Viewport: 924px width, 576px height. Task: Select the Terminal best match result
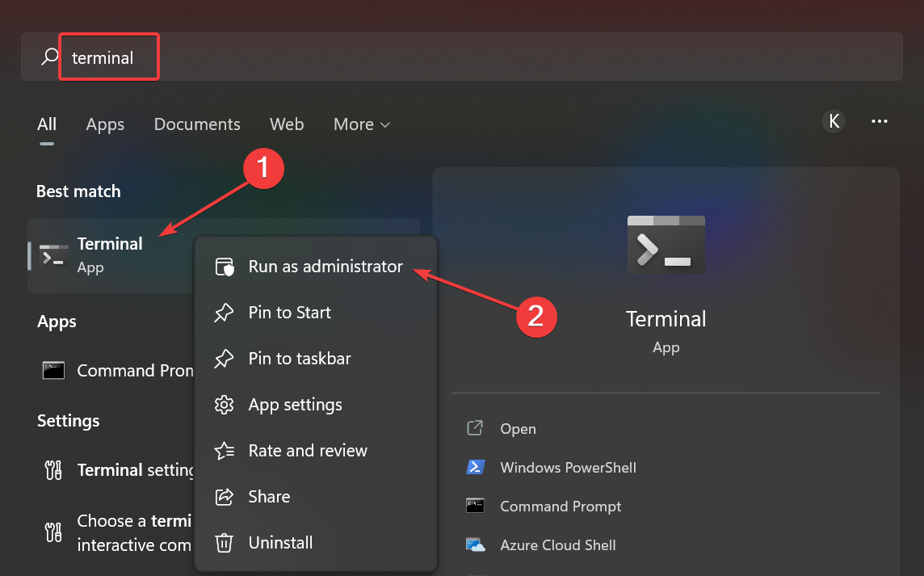coord(111,255)
